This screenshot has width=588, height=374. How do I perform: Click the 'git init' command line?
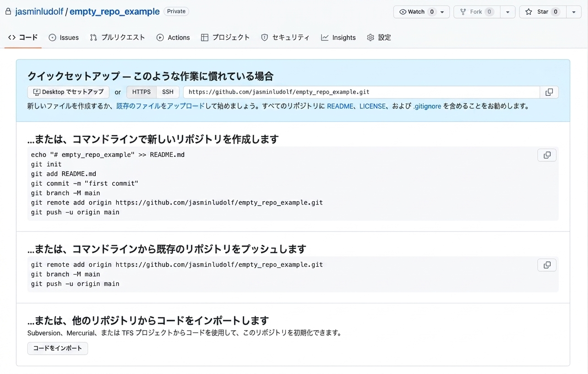coord(46,164)
